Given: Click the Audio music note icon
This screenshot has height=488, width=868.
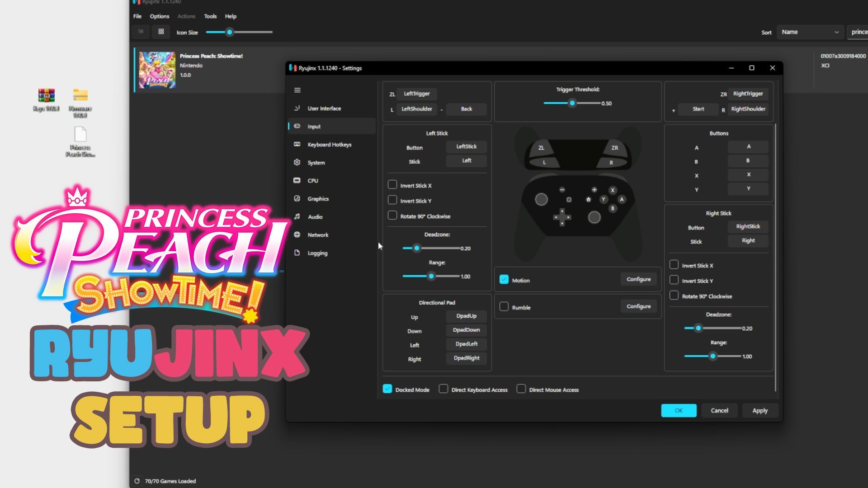Looking at the screenshot, I should point(297,217).
